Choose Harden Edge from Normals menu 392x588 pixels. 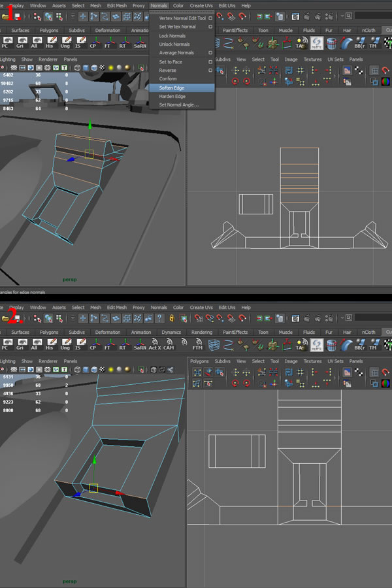coord(182,97)
